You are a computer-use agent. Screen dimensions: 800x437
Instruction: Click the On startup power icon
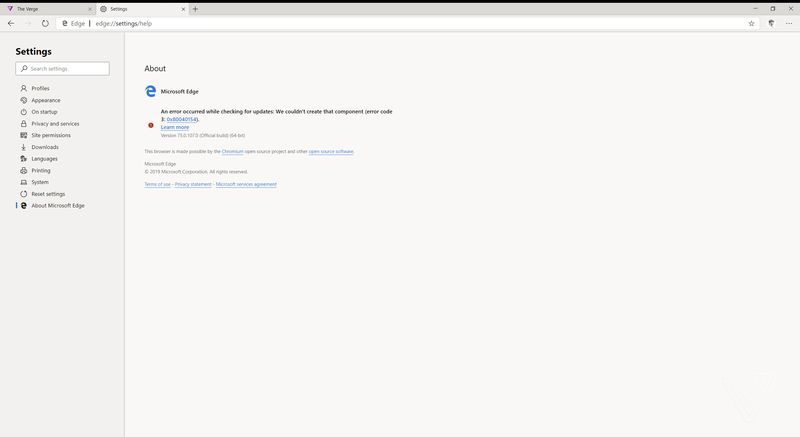tap(23, 112)
